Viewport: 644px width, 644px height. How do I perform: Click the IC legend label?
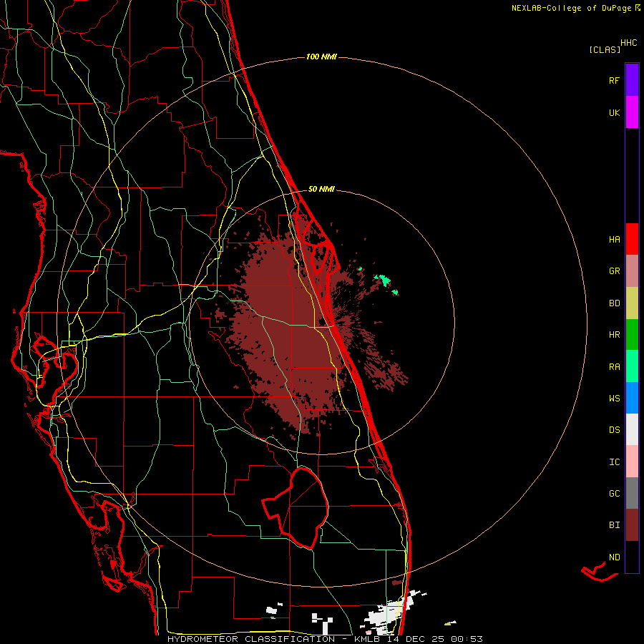tap(614, 462)
